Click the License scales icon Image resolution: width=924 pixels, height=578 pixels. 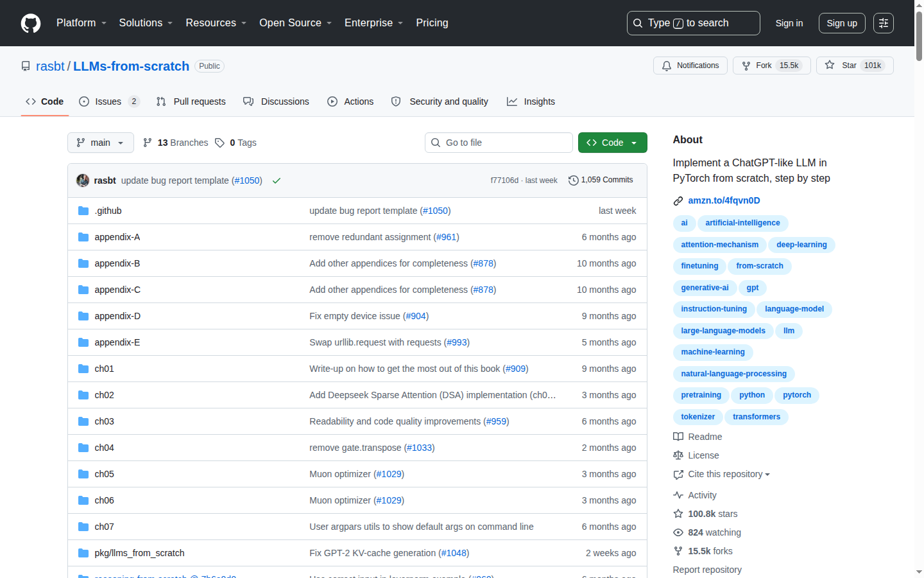(x=678, y=455)
